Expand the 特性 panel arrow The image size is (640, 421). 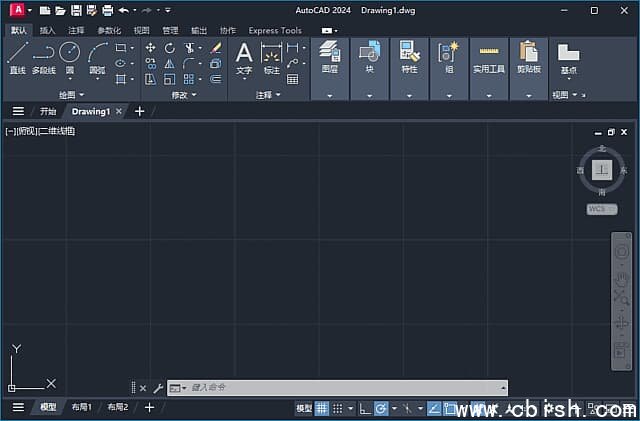point(409,96)
